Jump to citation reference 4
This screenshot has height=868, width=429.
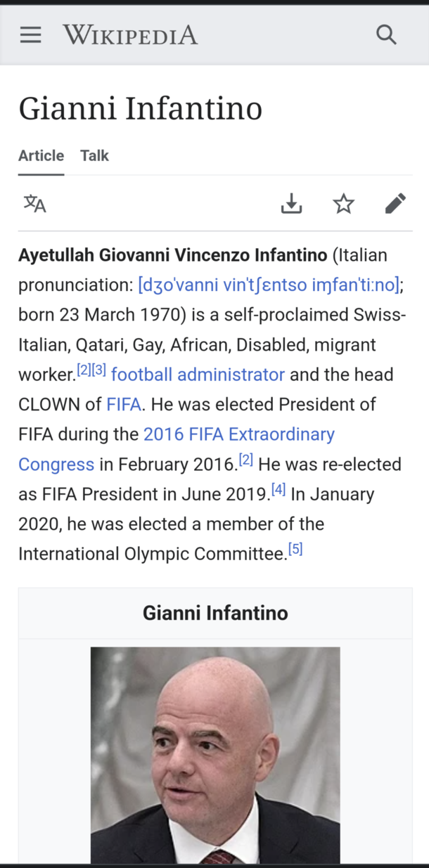coord(278,491)
